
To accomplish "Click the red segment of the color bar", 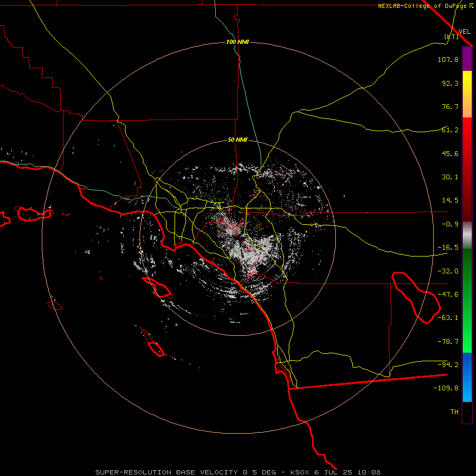I will click(467, 169).
